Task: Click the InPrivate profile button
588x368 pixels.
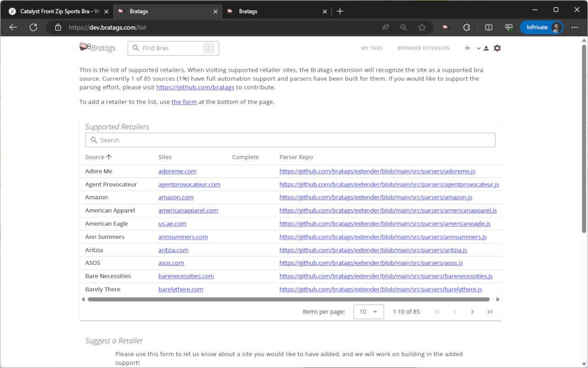Action: click(x=542, y=28)
